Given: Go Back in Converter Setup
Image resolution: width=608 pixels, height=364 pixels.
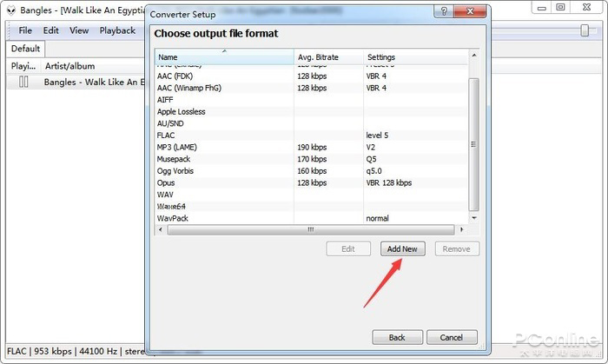Looking at the screenshot, I should pos(397,337).
